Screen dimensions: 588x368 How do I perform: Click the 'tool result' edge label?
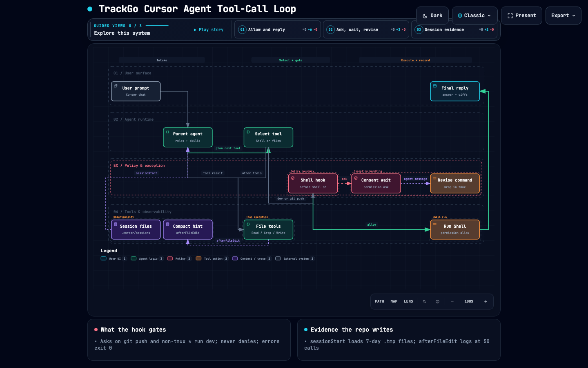(213, 173)
